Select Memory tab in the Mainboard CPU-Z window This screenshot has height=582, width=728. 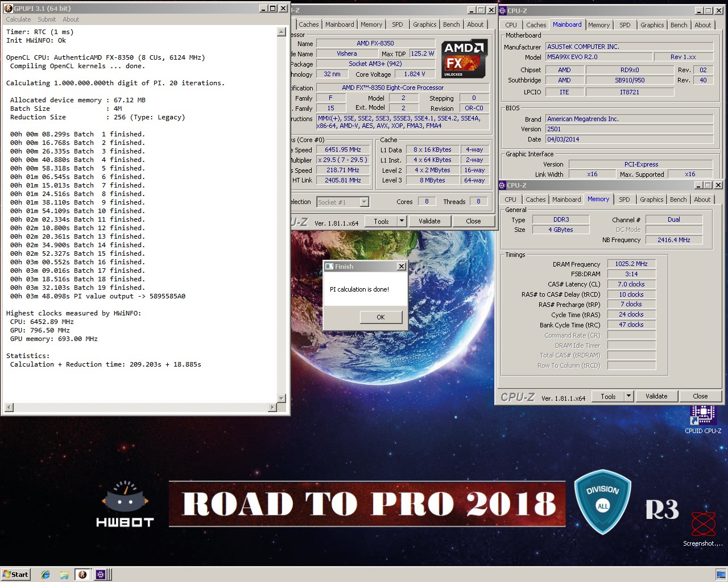599,25
